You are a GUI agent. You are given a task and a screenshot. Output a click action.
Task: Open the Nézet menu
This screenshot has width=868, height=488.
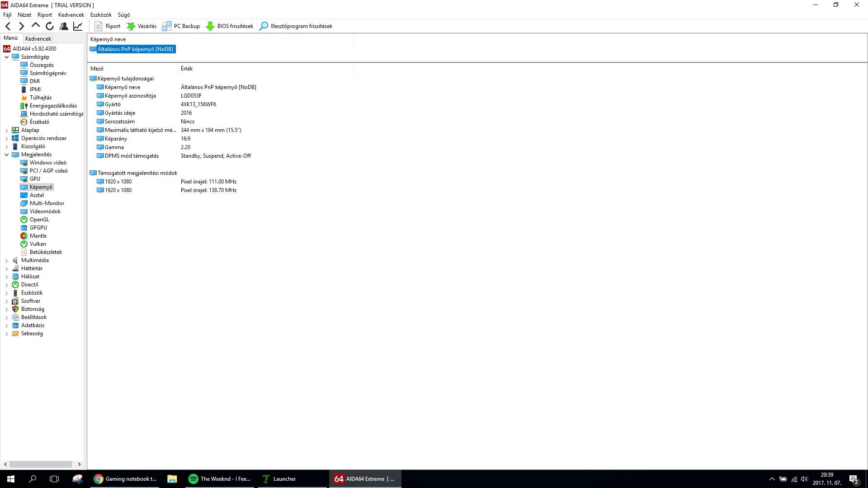pyautogui.click(x=24, y=15)
